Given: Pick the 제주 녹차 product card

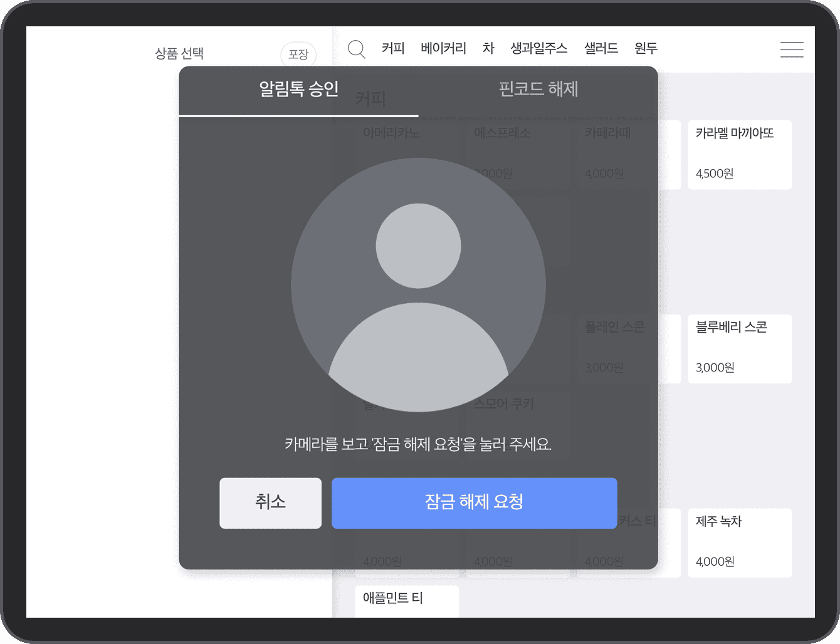Looking at the screenshot, I should tap(740, 543).
